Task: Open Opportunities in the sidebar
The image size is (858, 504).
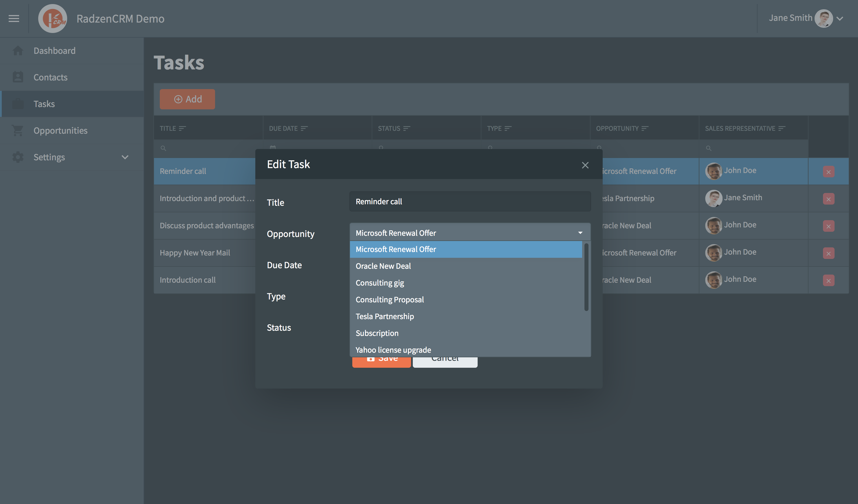Action: 72,130
